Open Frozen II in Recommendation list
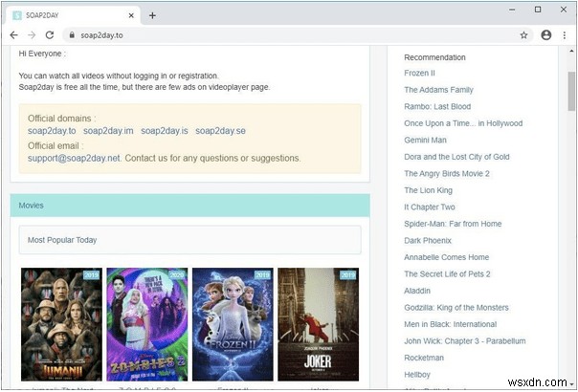 click(x=419, y=73)
